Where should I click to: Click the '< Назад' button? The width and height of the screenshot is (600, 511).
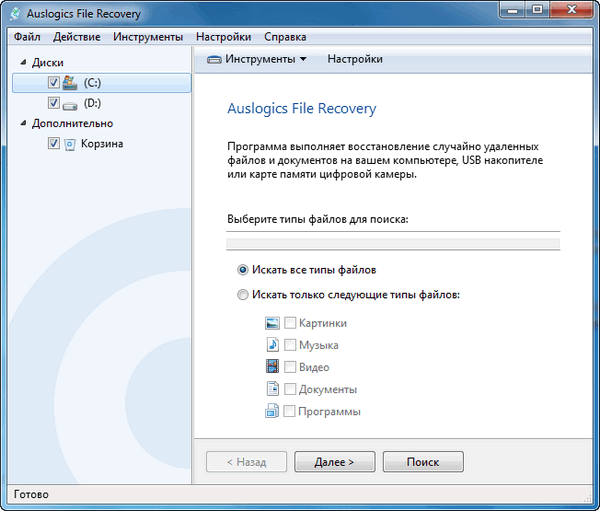coord(246,462)
